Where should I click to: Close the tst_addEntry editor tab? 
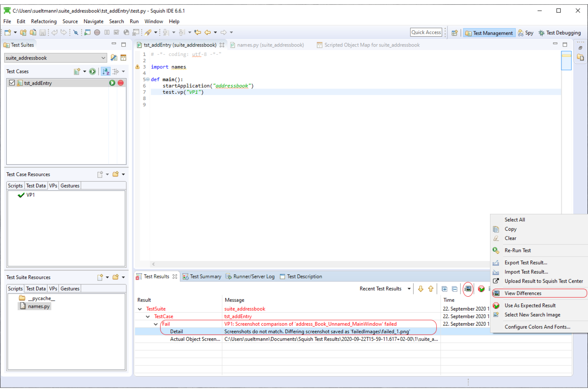(222, 45)
